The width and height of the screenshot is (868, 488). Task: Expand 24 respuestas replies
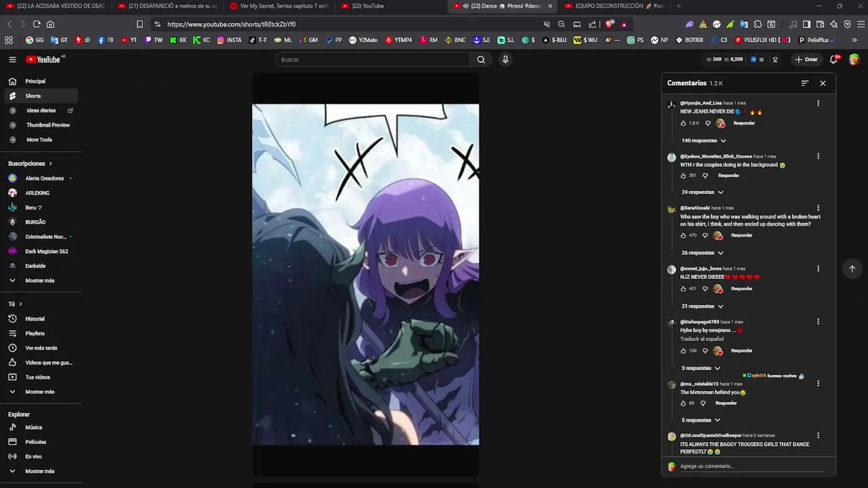point(703,192)
